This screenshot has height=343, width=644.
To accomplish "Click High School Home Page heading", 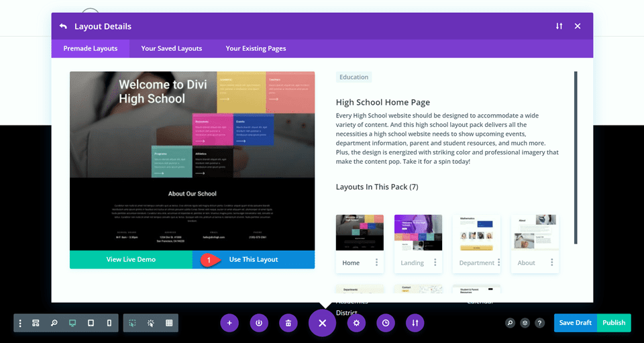I will [383, 102].
